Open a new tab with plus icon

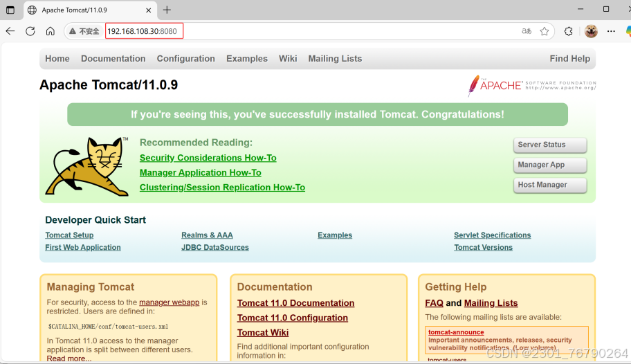tap(167, 10)
